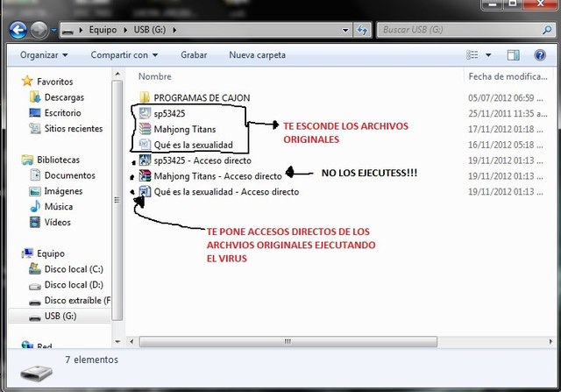The height and width of the screenshot is (392, 561).
Task: Click Qué es la sexualidad - Acceso directo icon
Action: [x=145, y=191]
